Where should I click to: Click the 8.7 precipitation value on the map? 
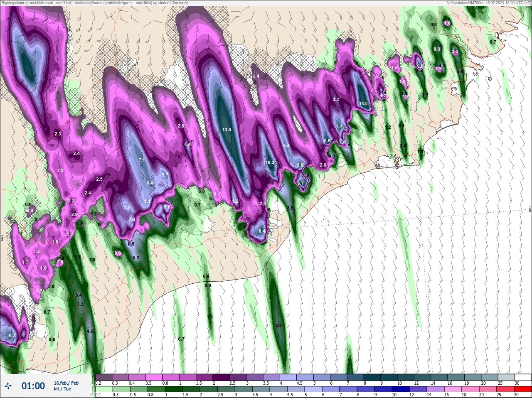click(x=301, y=183)
